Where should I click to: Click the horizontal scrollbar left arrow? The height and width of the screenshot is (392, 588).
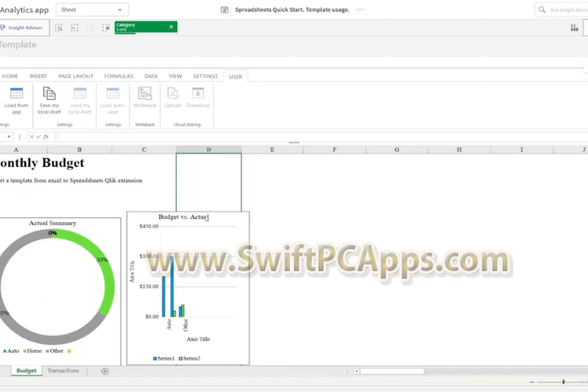(x=356, y=372)
